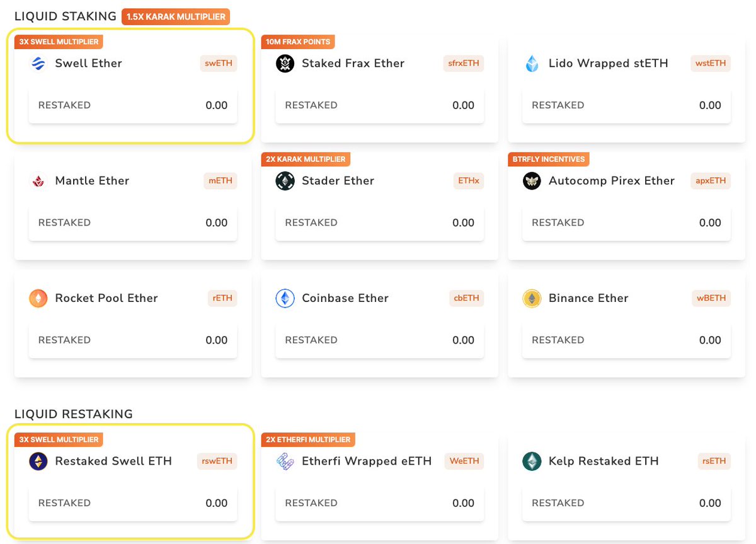
Task: Click the "Binance Ether" asset name
Action: tap(588, 298)
